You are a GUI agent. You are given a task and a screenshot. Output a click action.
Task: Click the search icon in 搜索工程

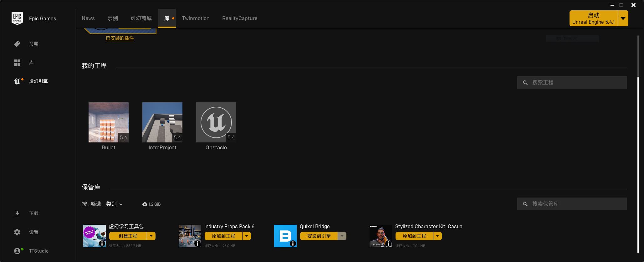[x=525, y=83]
